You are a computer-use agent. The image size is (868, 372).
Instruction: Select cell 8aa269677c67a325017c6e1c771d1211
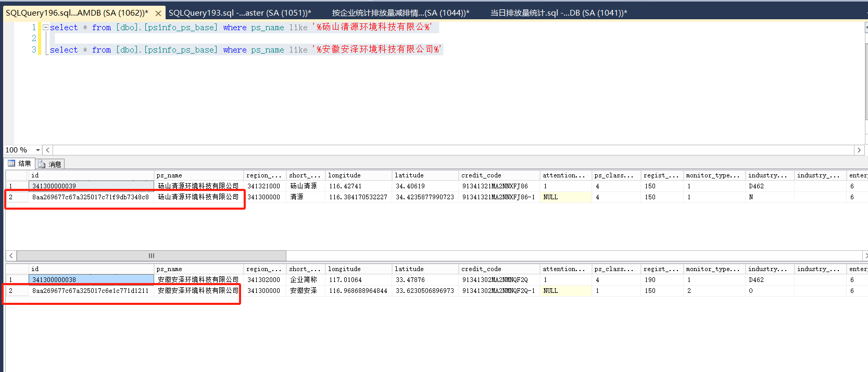(x=91, y=291)
